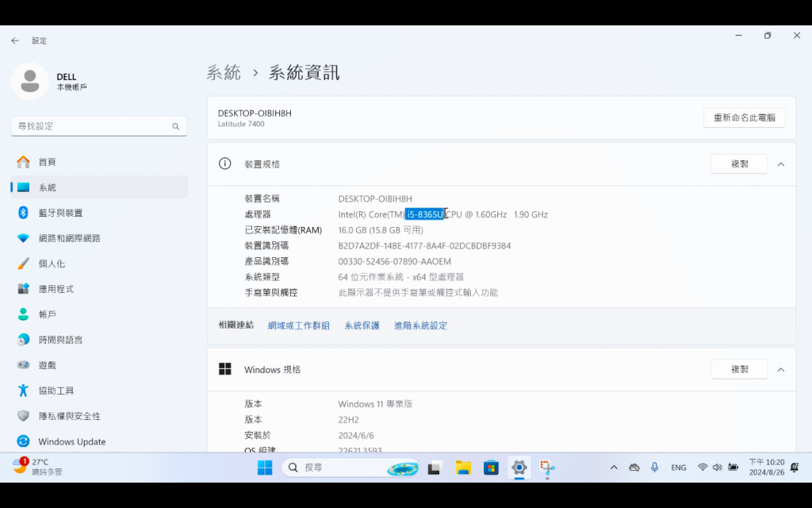Open File Explorer from taskbar
Image resolution: width=812 pixels, height=508 pixels.
click(463, 468)
